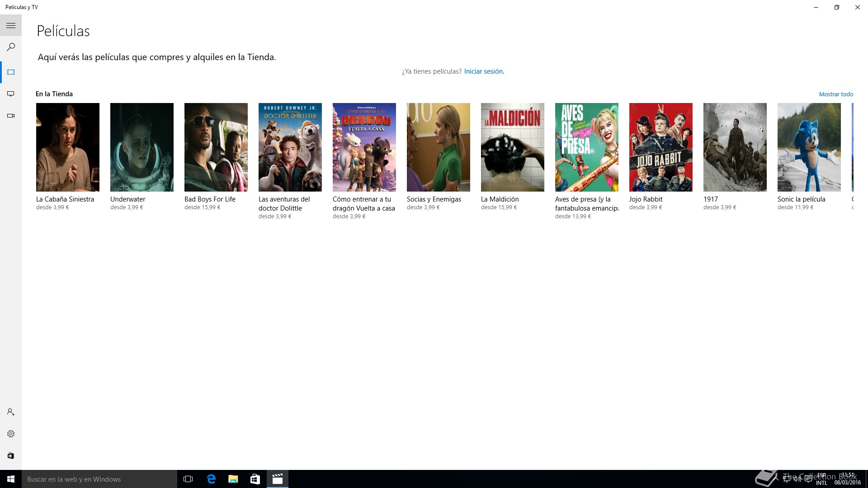Viewport: 868px width, 488px height.
Task: Open the Doctor Dolittle poster
Action: pyautogui.click(x=290, y=147)
